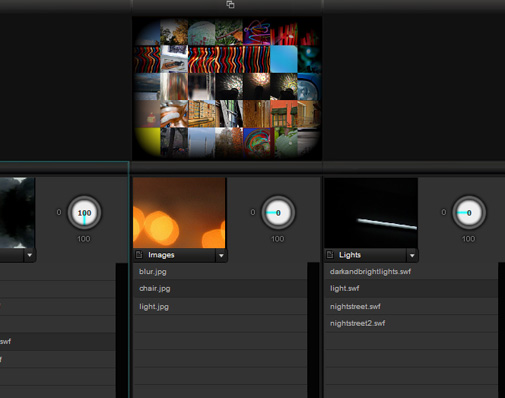Select nightstreet.swf in the Lights list

(411, 307)
